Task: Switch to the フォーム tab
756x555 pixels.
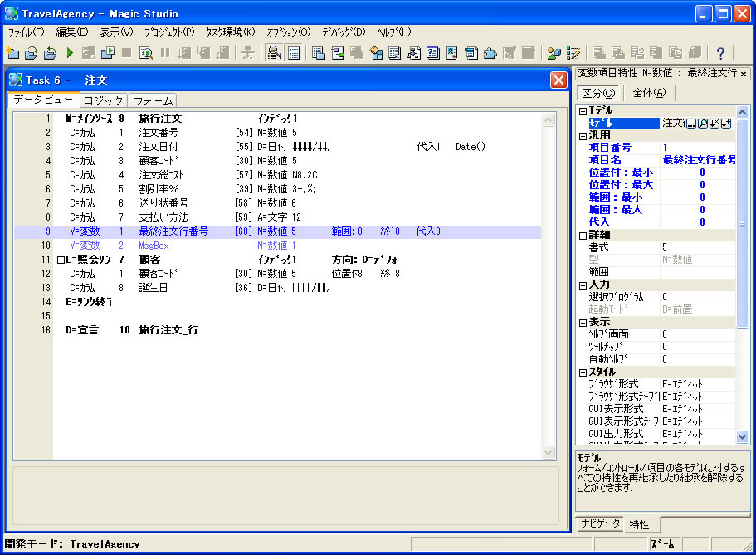Action: pos(153,100)
